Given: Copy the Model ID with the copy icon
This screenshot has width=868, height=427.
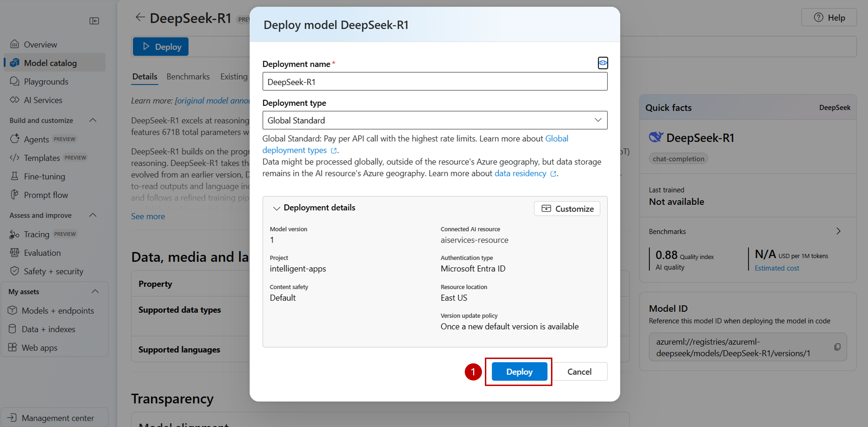Looking at the screenshot, I should [837, 347].
